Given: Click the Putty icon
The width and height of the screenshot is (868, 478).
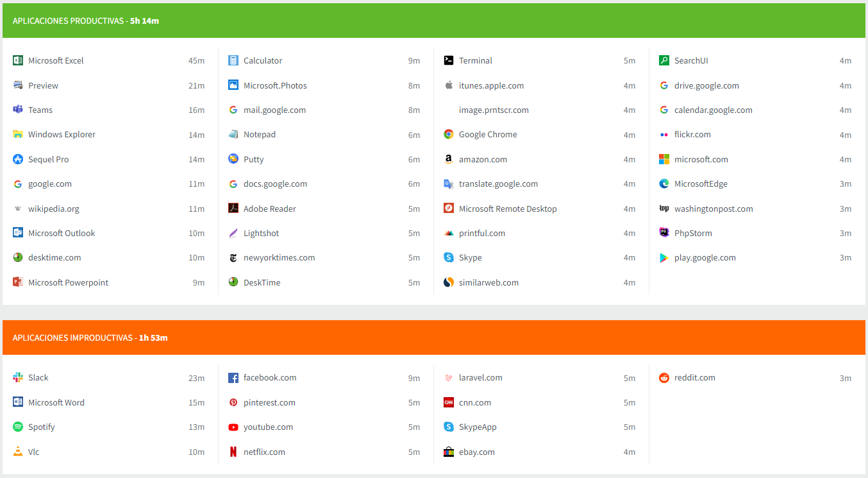Looking at the screenshot, I should point(233,159).
